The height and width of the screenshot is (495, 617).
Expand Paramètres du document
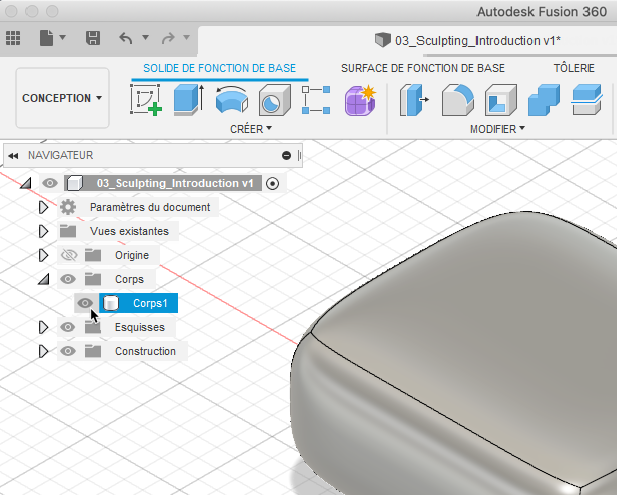(43, 207)
